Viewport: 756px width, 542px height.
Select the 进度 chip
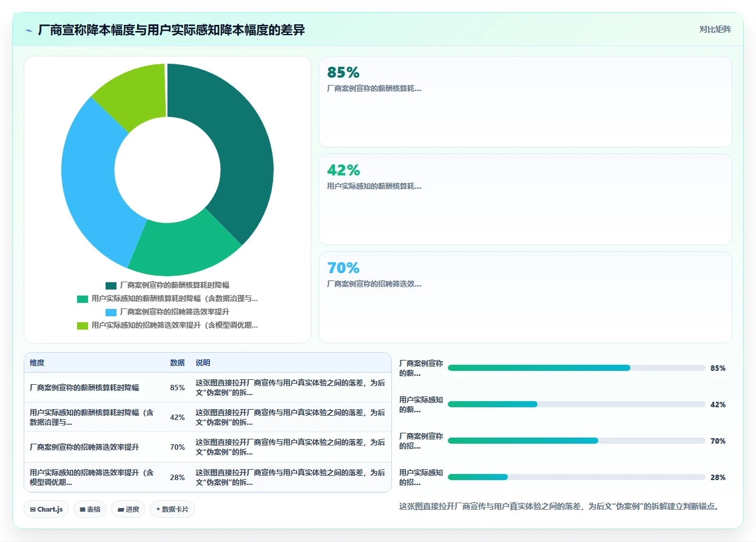point(128,509)
